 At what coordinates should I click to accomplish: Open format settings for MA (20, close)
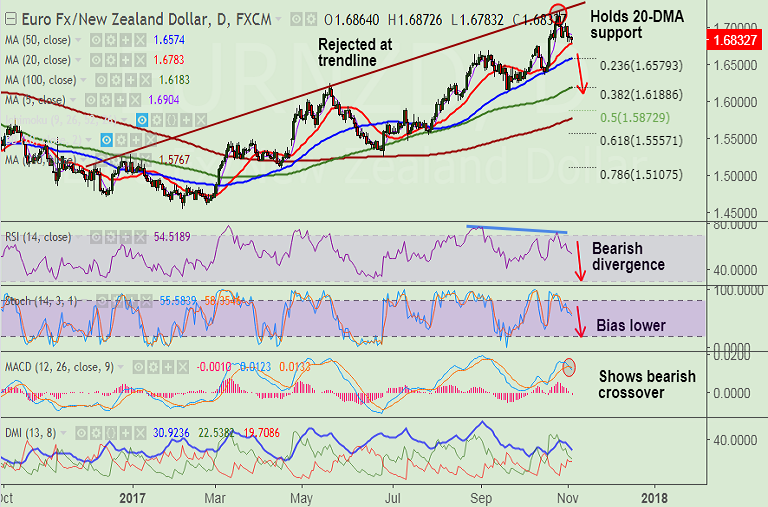tap(111, 60)
